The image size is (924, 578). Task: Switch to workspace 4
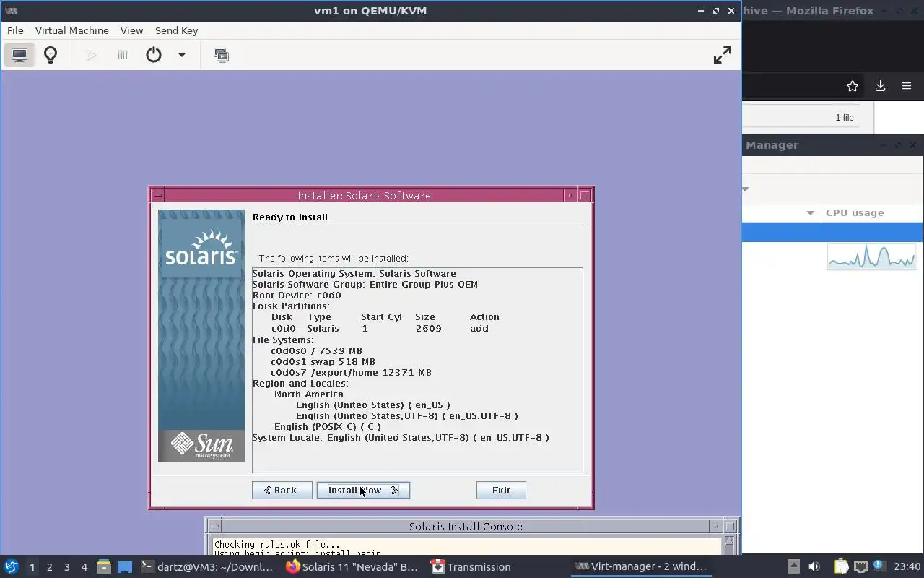pyautogui.click(x=84, y=567)
